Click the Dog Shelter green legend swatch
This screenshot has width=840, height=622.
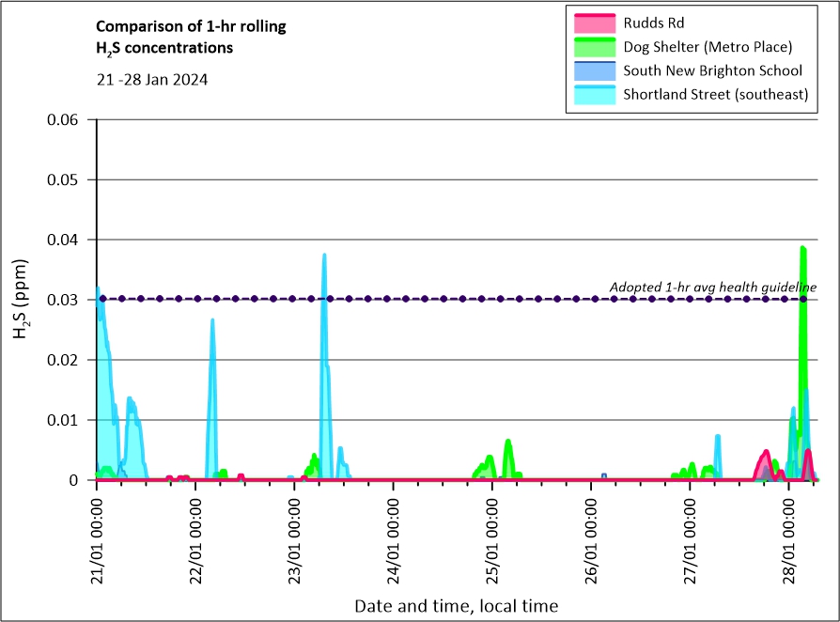pos(592,46)
